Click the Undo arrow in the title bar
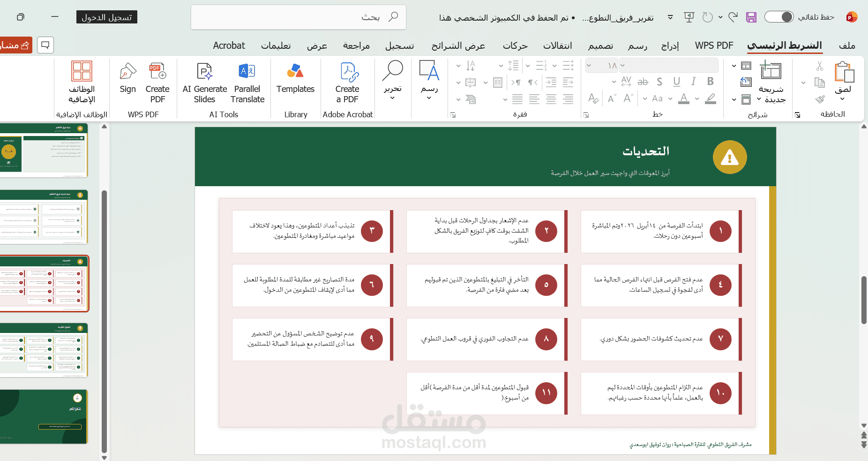 (x=733, y=17)
